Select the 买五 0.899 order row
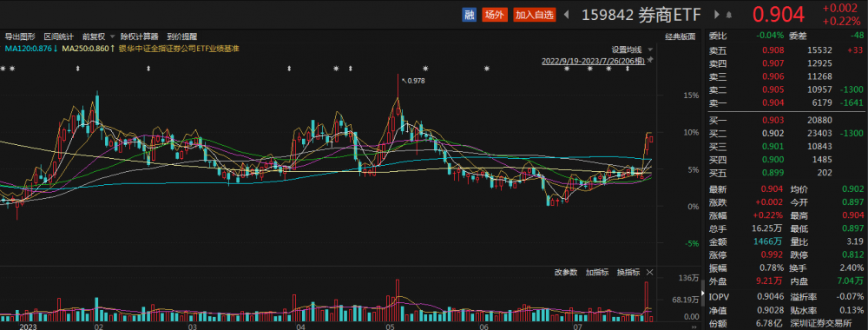The width and height of the screenshot is (868, 330). click(x=786, y=174)
